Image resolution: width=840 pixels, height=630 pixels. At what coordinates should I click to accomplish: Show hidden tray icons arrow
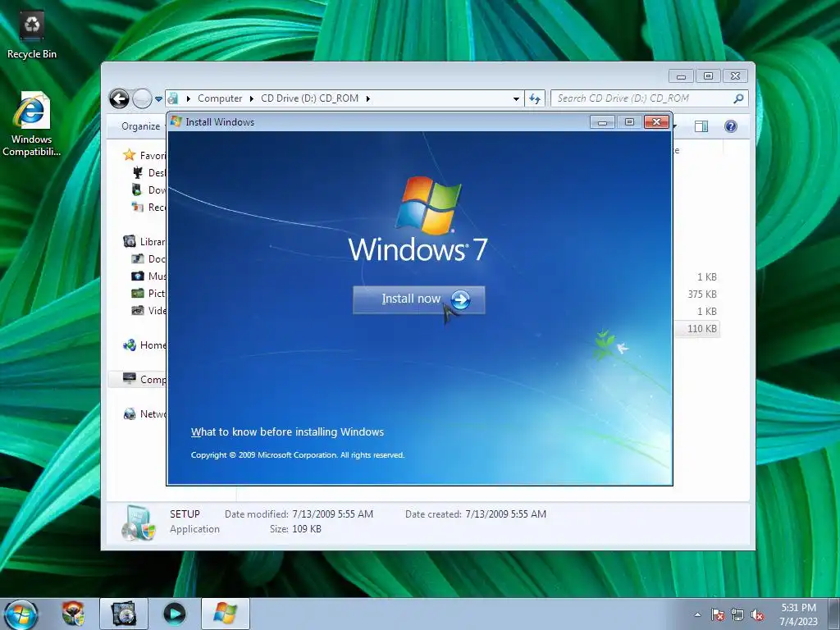(x=697, y=614)
